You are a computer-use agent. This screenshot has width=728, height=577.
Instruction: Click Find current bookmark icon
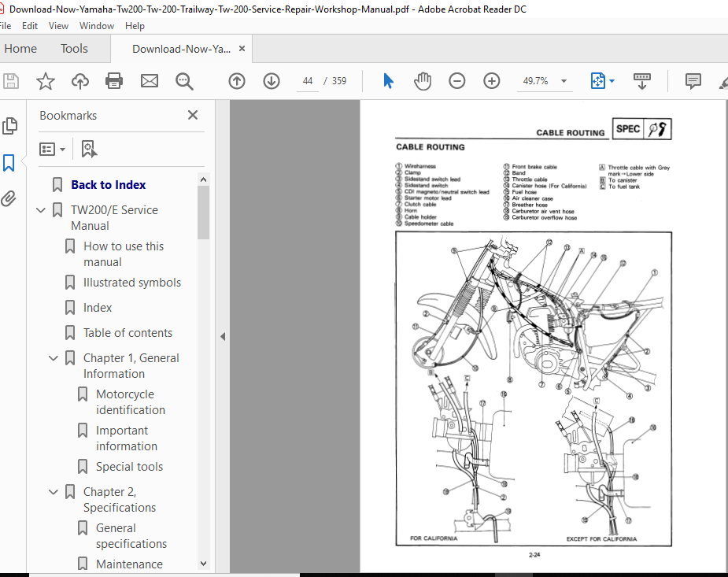89,149
